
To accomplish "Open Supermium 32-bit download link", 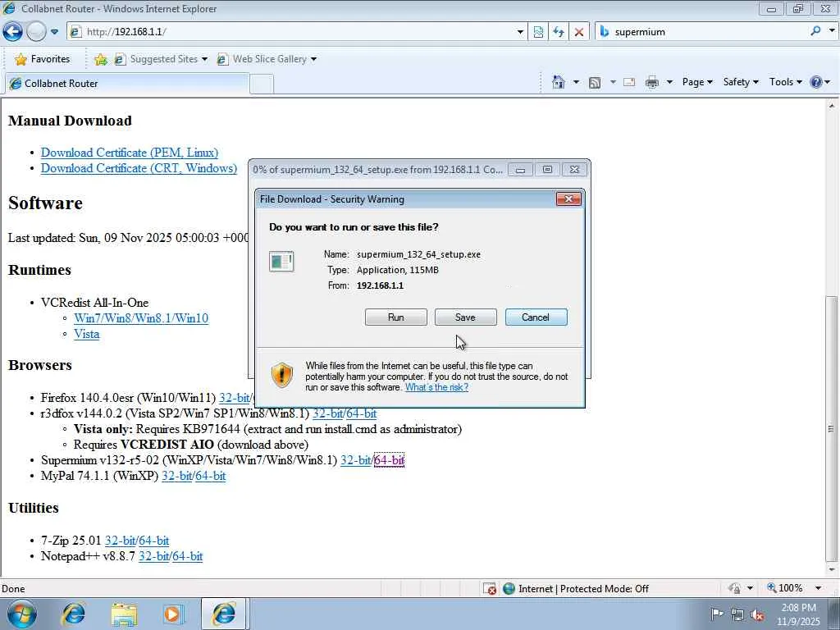I will tap(356, 460).
